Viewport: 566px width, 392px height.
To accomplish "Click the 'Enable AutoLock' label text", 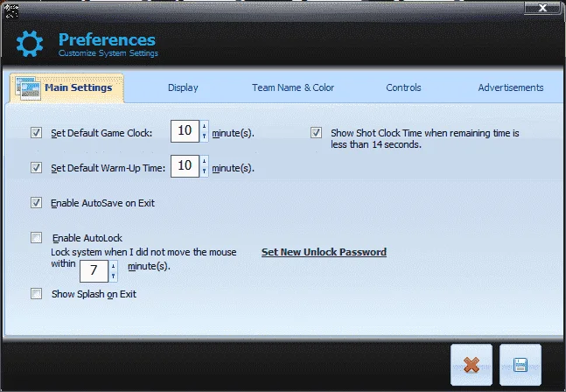I will (x=87, y=238).
